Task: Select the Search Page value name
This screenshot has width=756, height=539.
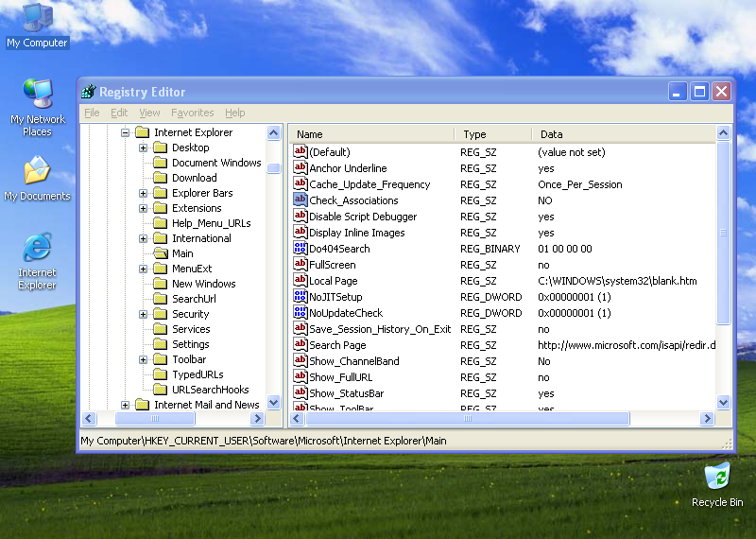Action: click(x=337, y=345)
